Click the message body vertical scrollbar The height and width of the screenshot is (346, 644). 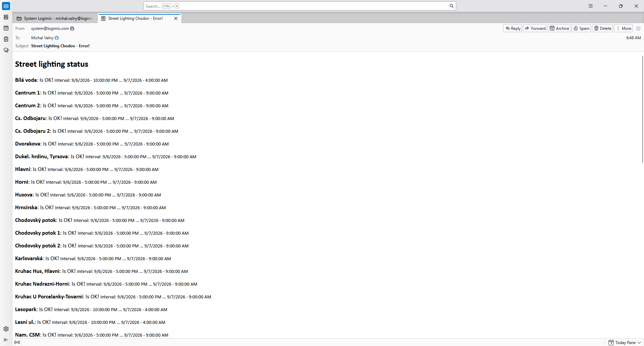click(x=642, y=109)
